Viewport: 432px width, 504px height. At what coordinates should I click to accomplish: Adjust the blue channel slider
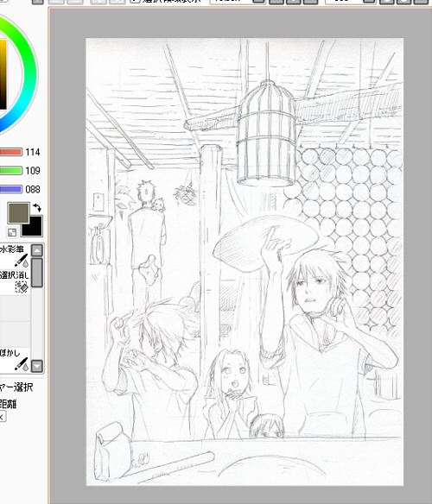pyautogui.click(x=11, y=189)
